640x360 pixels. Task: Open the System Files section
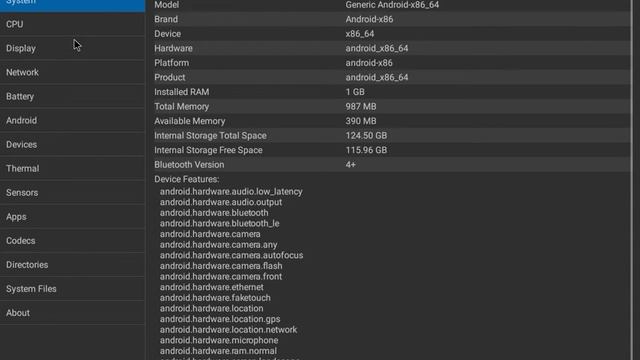coord(72,289)
